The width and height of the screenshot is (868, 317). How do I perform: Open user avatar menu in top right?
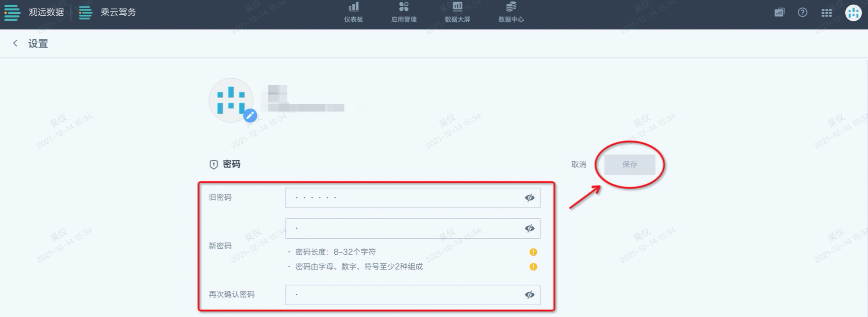tap(853, 13)
